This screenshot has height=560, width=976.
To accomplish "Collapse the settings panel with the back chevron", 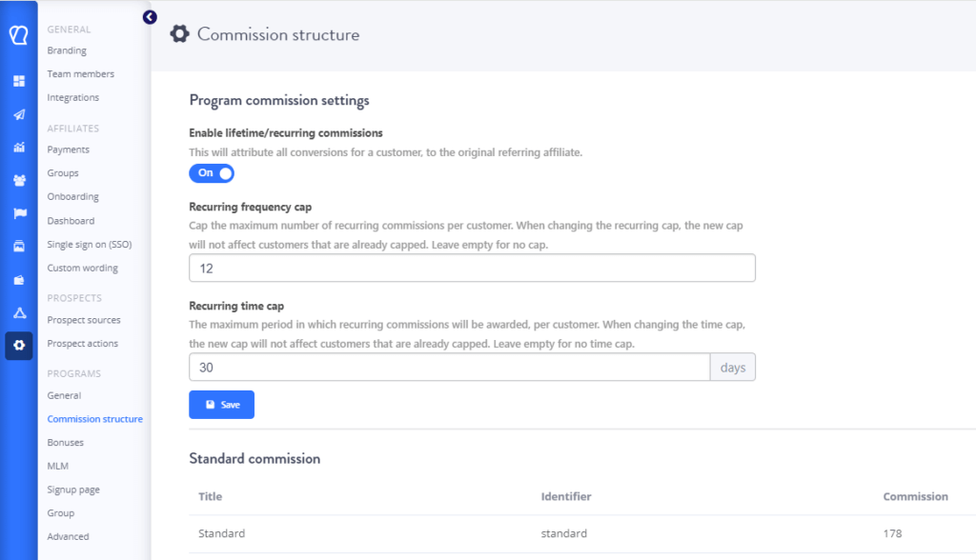I will pyautogui.click(x=149, y=17).
